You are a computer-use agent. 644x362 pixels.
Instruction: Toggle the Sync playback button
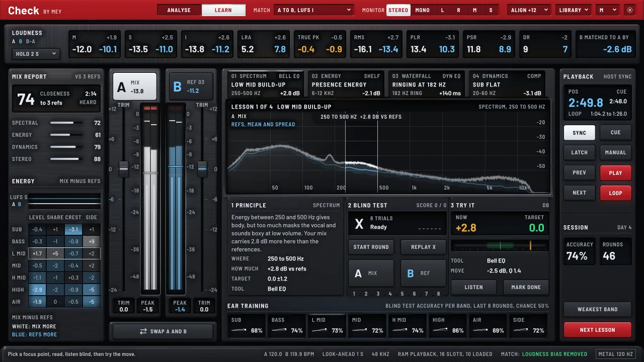point(580,133)
